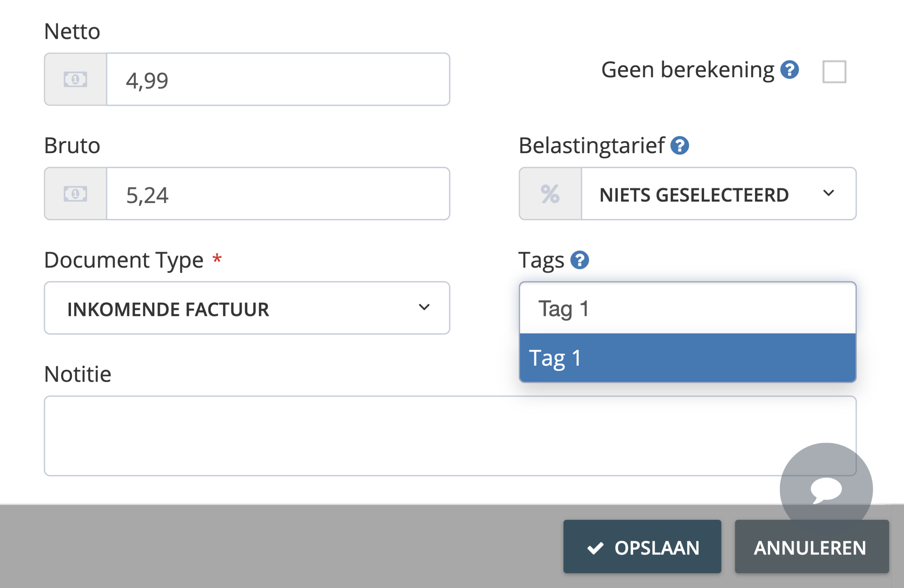Click the Bruto label text
This screenshot has height=588, width=904.
pyautogui.click(x=72, y=145)
